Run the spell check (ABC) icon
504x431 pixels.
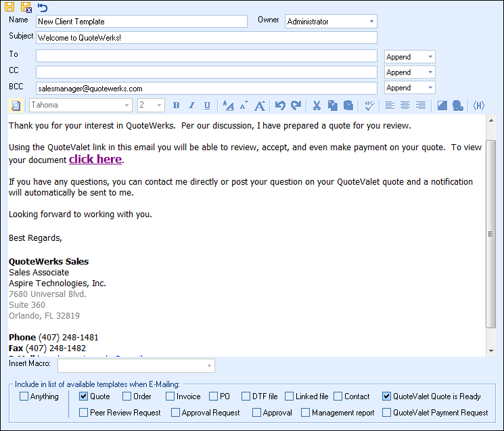[x=369, y=106]
